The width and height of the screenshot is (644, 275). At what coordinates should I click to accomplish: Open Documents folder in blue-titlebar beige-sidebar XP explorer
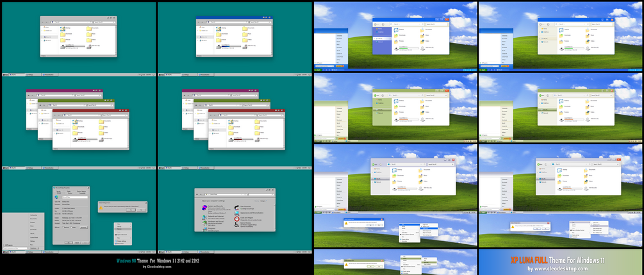[x=588, y=30]
